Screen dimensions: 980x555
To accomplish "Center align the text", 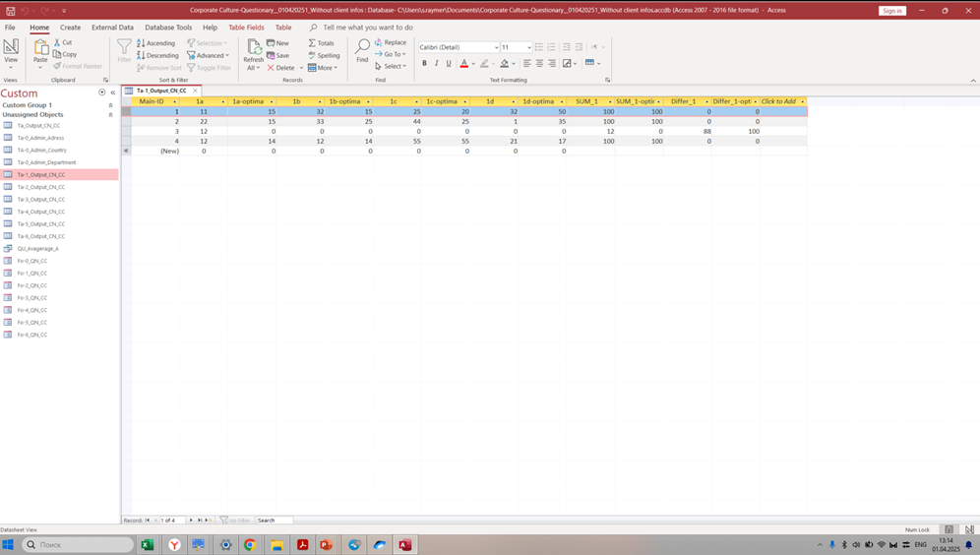I will (x=539, y=63).
